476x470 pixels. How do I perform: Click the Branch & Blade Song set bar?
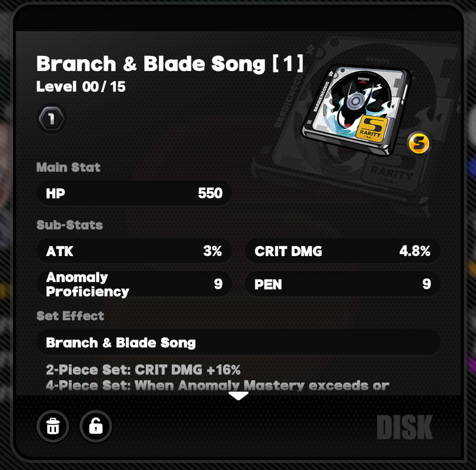click(238, 343)
